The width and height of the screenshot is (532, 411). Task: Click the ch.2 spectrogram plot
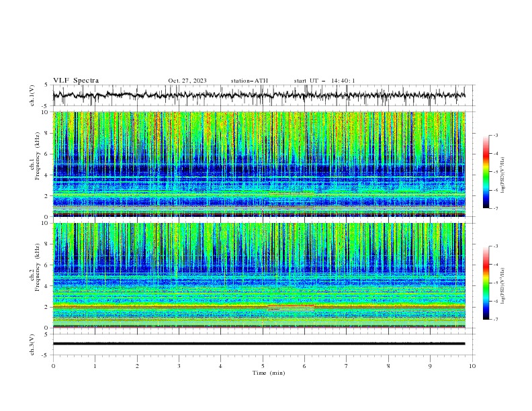[x=259, y=275]
